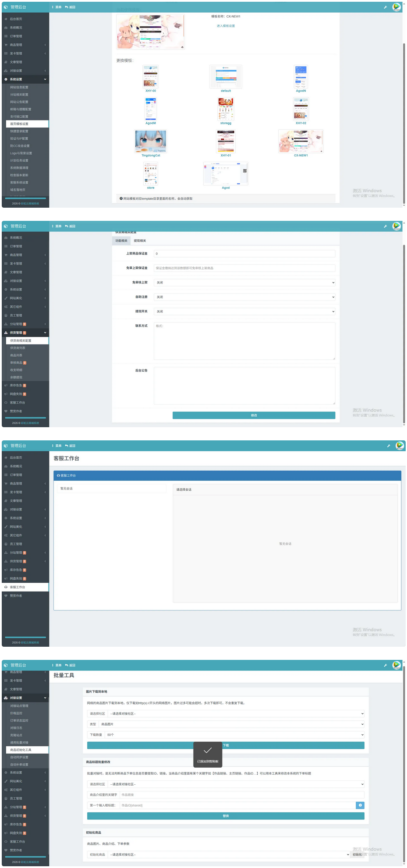Select the 功能相关 tab
The height and width of the screenshot is (868, 407).
coord(121,241)
